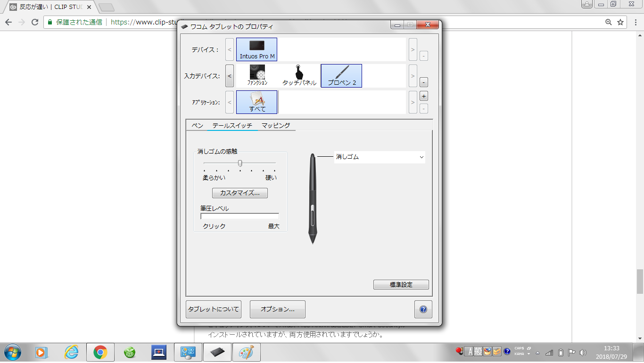Select the プロペン 2 pen tool icon
Screen dimensions: 644x363
point(341,76)
